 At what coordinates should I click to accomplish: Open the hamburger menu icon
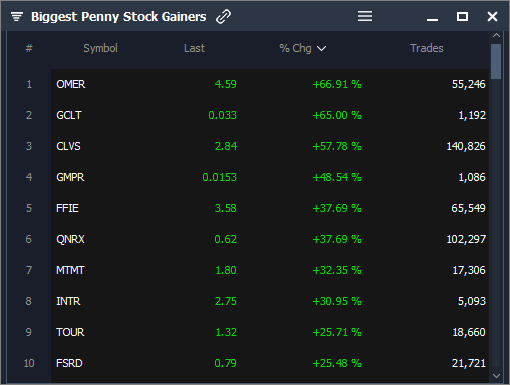click(x=365, y=16)
